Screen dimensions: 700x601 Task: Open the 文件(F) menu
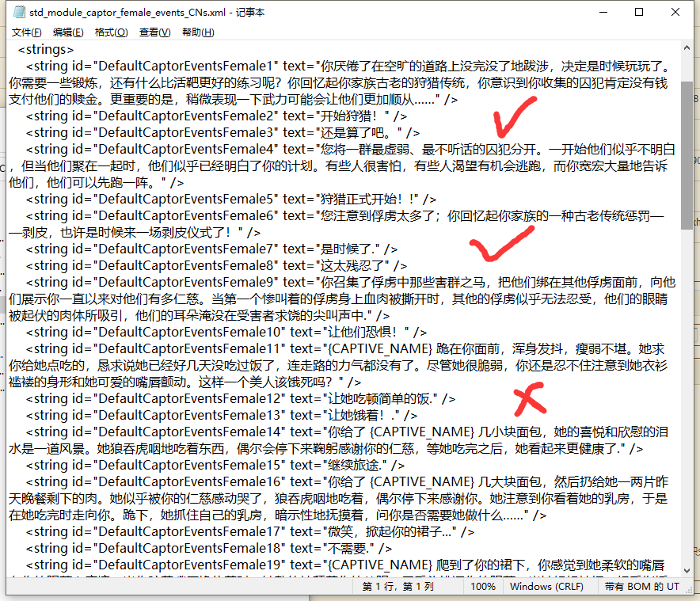coord(26,32)
